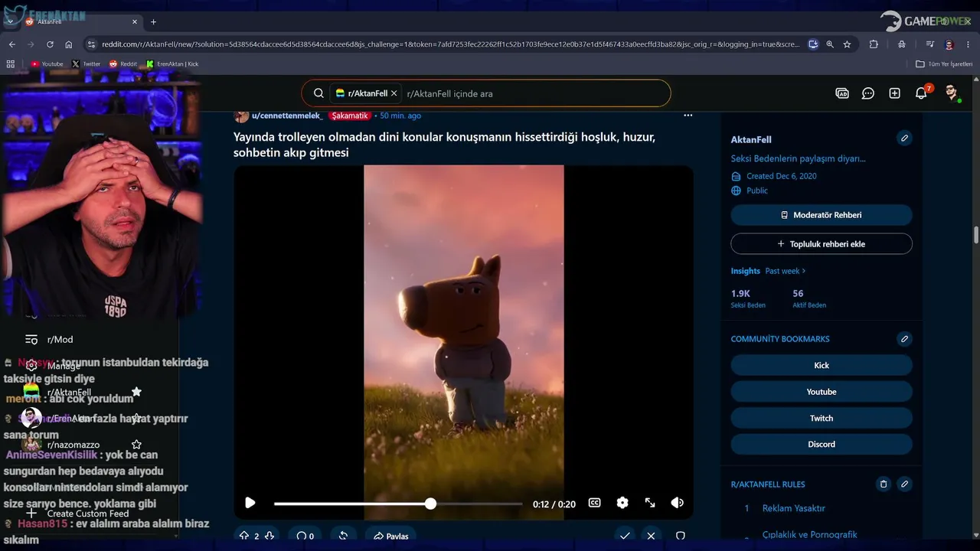980x551 pixels.
Task: Open the Twitch community bookmark
Action: coord(822,418)
